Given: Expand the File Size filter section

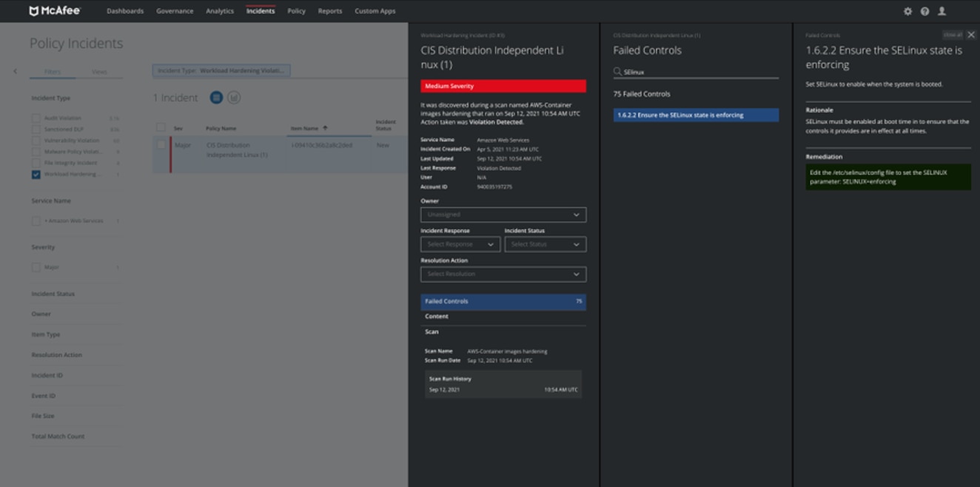Looking at the screenshot, I should pyautogui.click(x=43, y=416).
